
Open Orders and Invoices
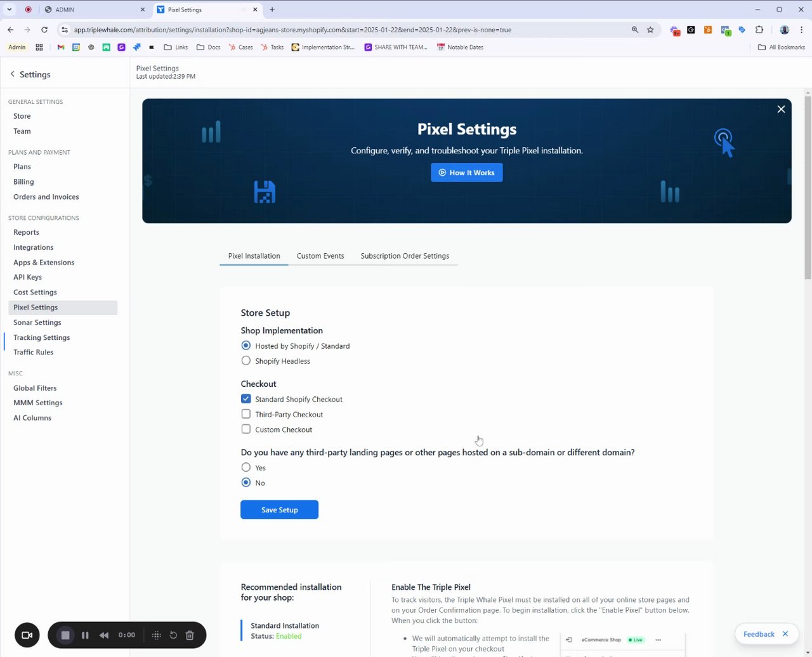46,197
